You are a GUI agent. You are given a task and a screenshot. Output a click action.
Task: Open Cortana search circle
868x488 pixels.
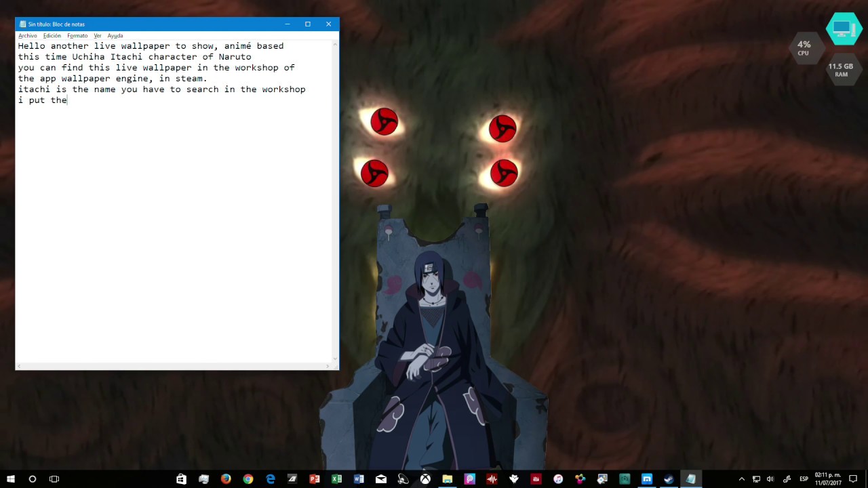33,479
